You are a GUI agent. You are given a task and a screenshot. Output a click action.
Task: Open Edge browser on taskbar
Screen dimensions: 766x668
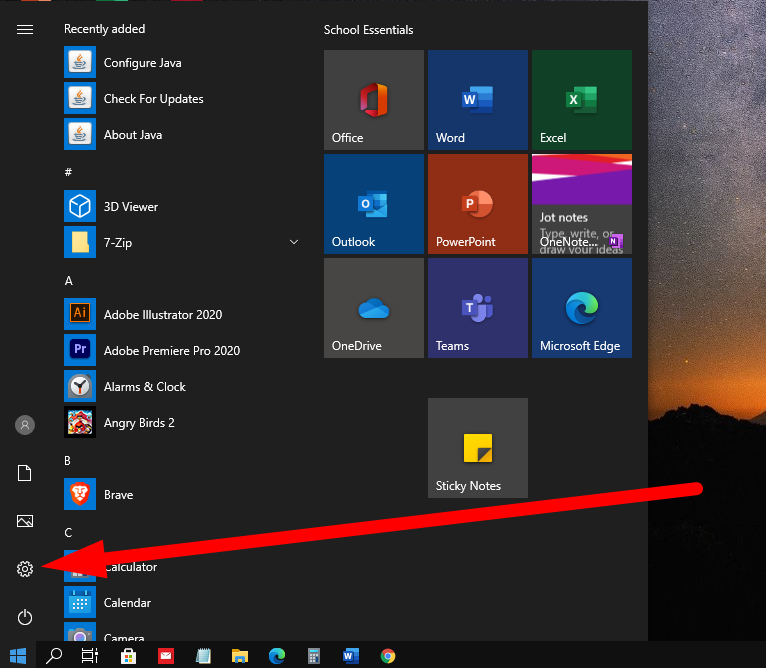[x=277, y=656]
